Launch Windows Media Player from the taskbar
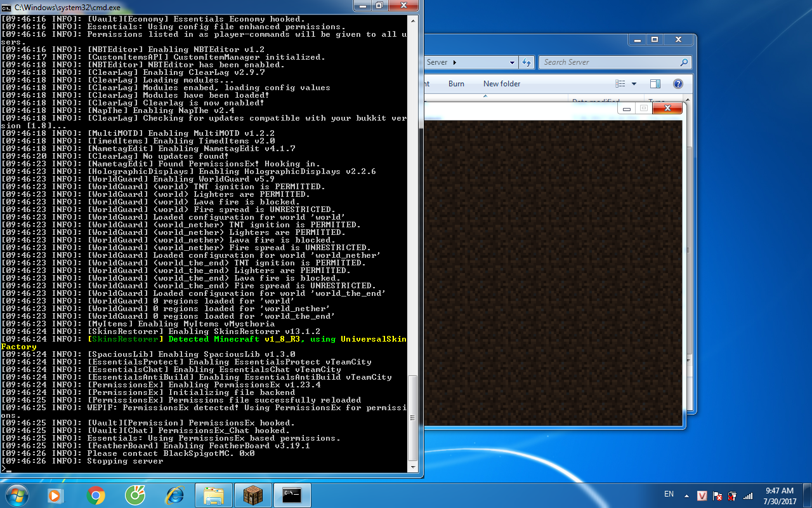The image size is (812, 508). click(55, 495)
